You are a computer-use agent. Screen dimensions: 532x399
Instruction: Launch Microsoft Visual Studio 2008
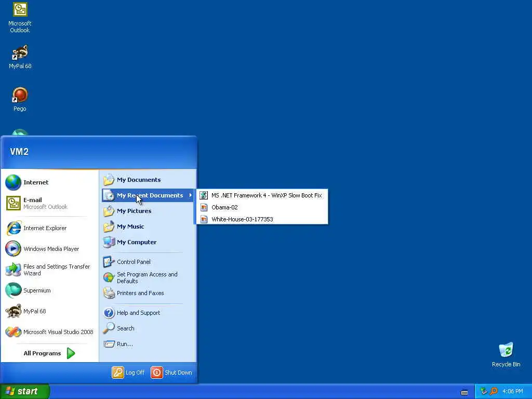click(49, 332)
